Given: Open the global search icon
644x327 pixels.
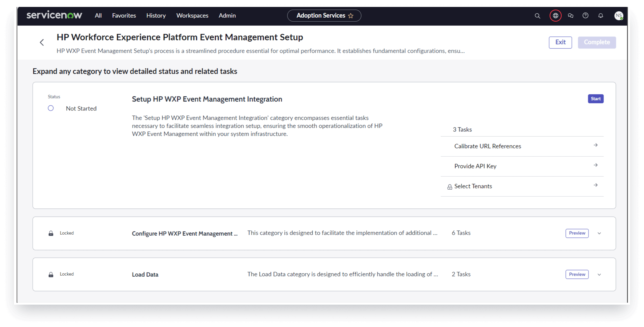Looking at the screenshot, I should coord(537,16).
